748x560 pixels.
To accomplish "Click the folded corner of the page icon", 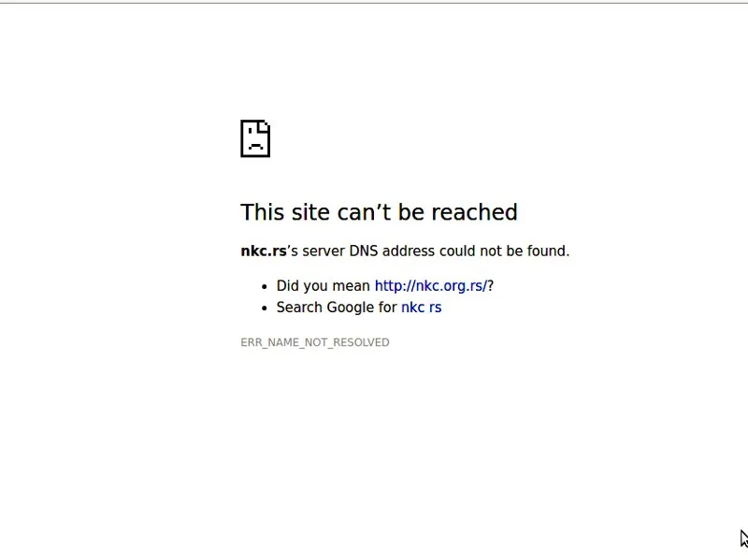I will point(264,126).
